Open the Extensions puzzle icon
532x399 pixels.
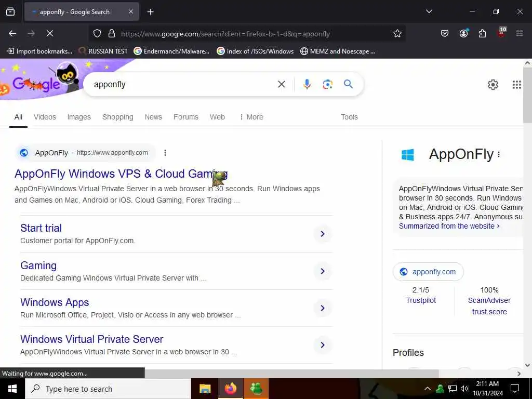(x=482, y=33)
